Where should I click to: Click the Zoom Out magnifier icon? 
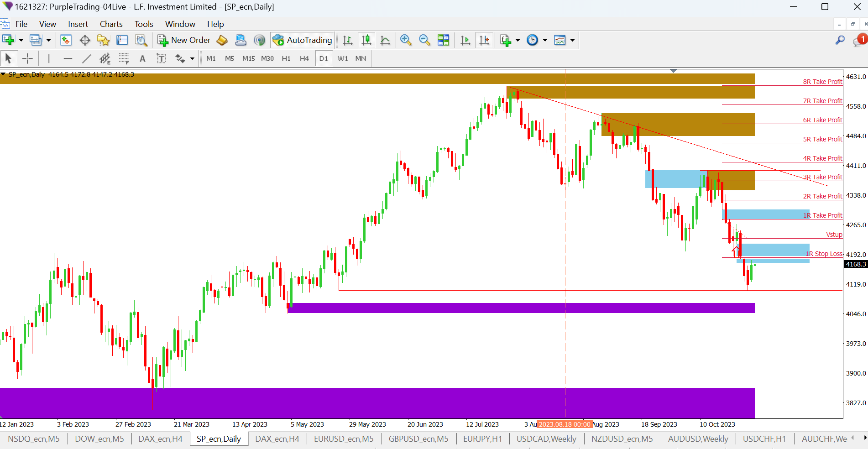pyautogui.click(x=424, y=40)
